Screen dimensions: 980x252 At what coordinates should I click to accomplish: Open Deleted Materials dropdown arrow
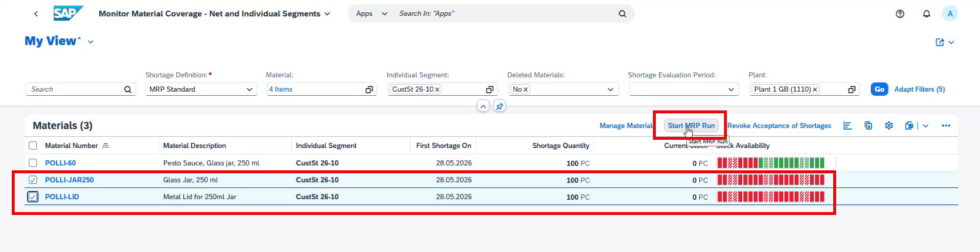611,89
